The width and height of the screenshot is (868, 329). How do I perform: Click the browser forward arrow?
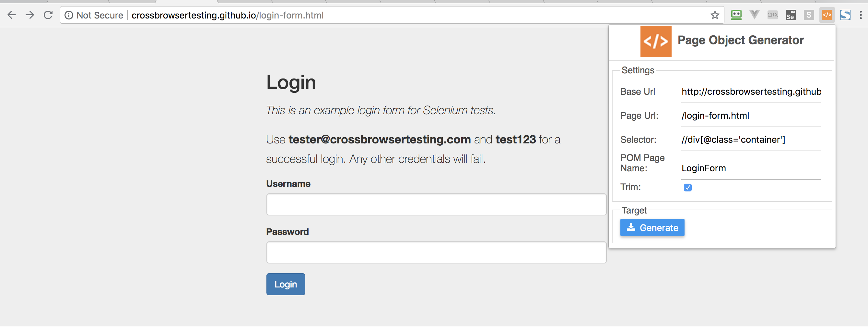pyautogui.click(x=30, y=15)
